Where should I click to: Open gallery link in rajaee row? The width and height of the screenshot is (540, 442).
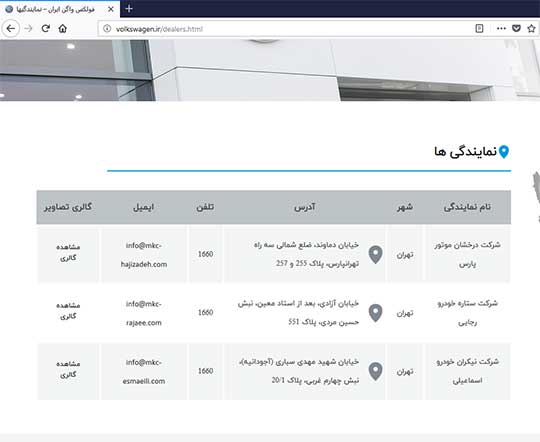coord(68,310)
